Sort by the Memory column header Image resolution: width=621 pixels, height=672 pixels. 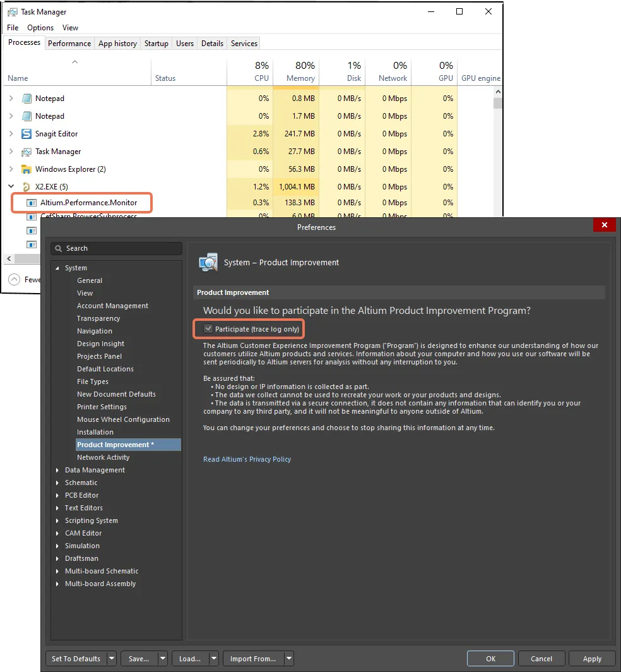(x=297, y=71)
